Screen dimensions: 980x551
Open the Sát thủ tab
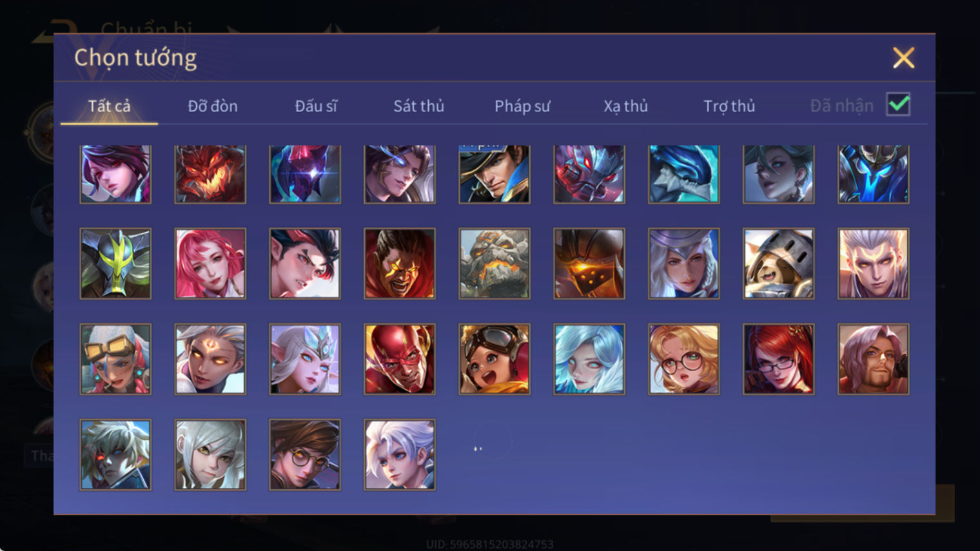coord(419,106)
